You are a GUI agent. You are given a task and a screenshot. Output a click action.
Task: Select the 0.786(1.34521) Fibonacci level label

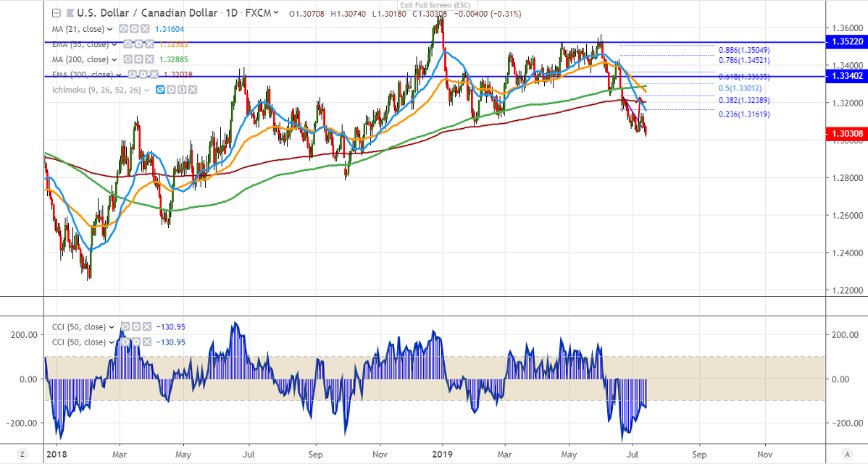(744, 60)
